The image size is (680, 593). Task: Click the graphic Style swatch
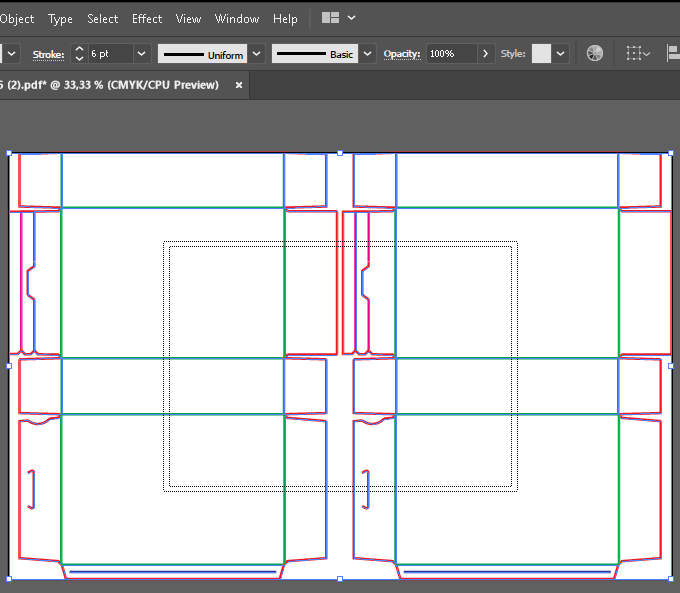point(541,53)
